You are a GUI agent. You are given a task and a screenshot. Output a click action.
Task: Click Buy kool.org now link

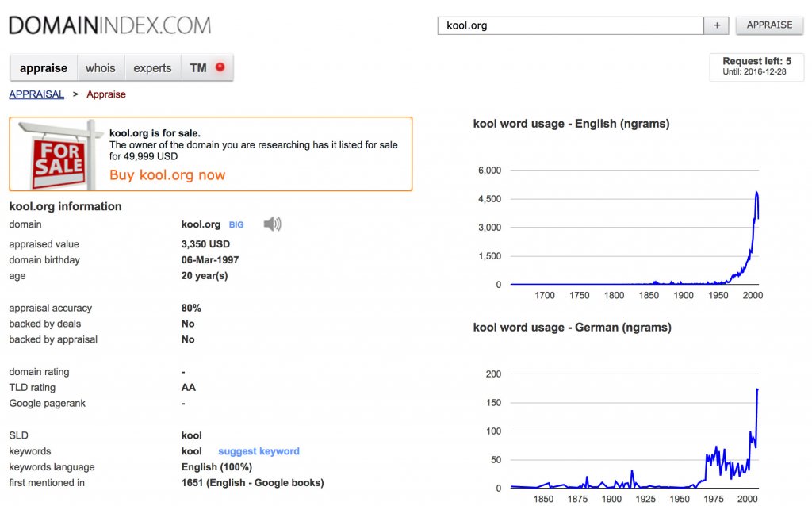click(167, 175)
